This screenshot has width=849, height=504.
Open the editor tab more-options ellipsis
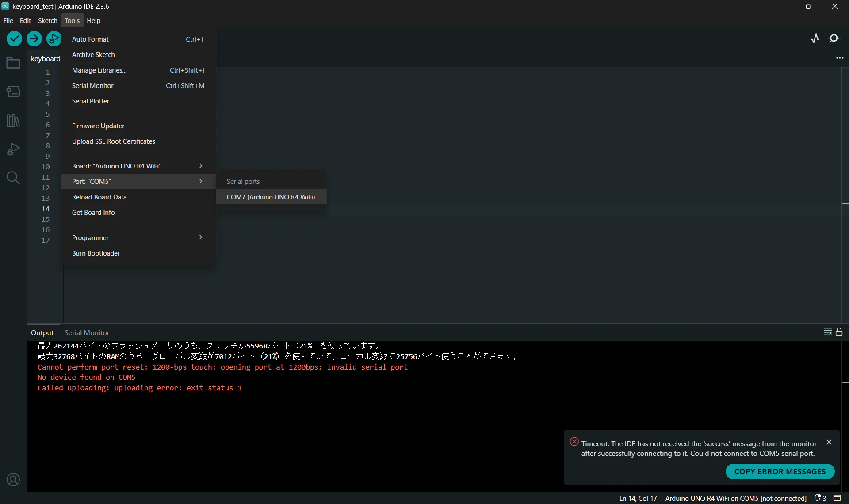(x=840, y=58)
